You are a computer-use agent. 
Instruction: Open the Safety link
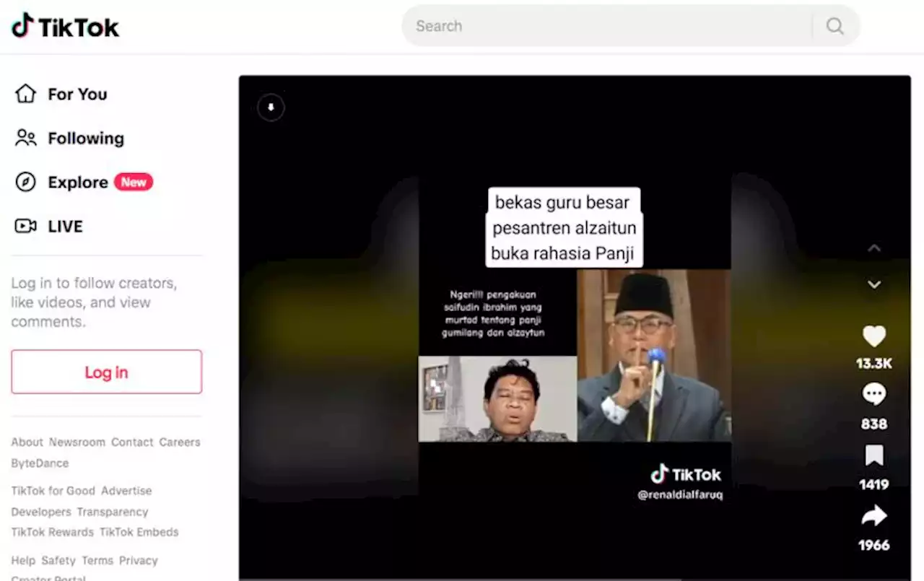point(58,560)
